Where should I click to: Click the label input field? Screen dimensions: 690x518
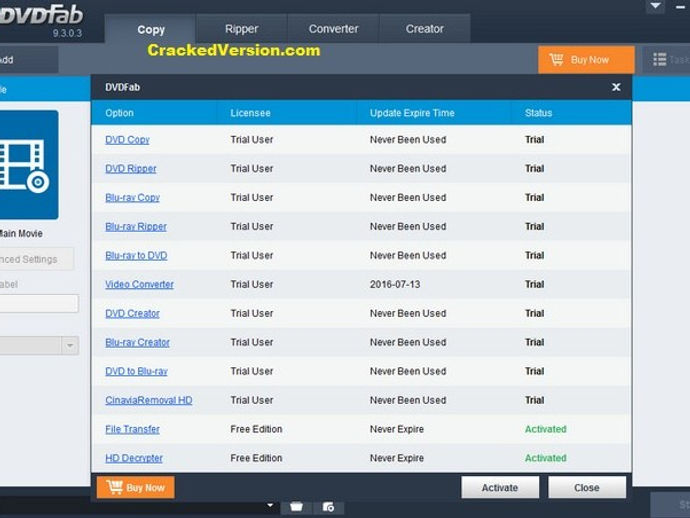(39, 304)
